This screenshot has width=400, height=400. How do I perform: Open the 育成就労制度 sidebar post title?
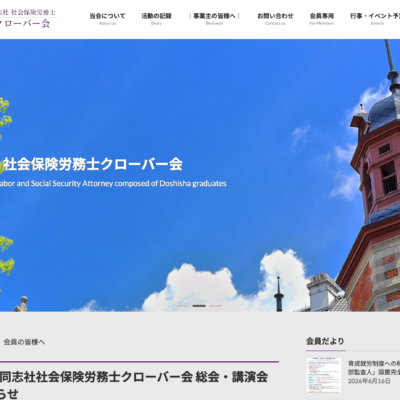tap(374, 367)
